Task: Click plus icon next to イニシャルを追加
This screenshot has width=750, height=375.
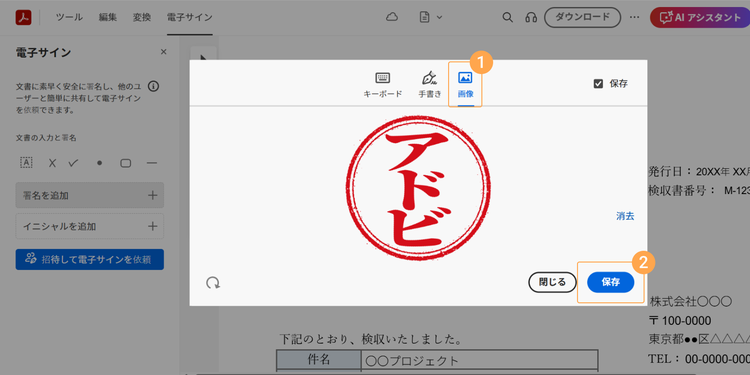Action: tap(153, 226)
